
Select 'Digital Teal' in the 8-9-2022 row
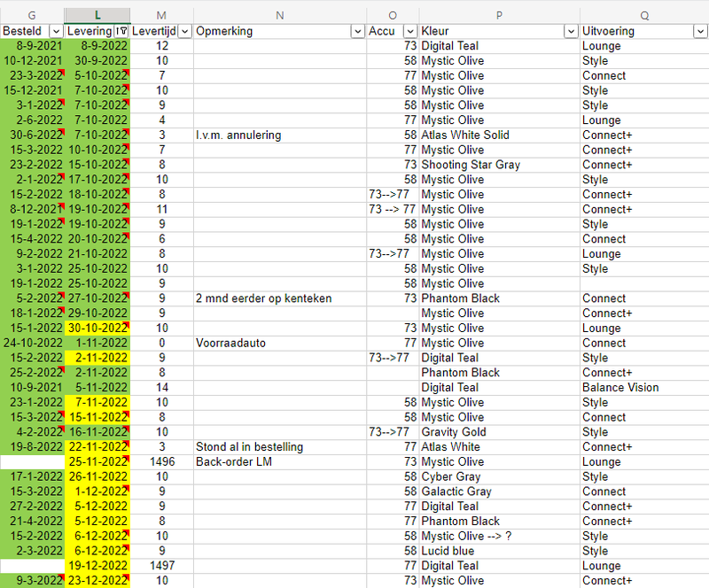[x=499, y=46]
